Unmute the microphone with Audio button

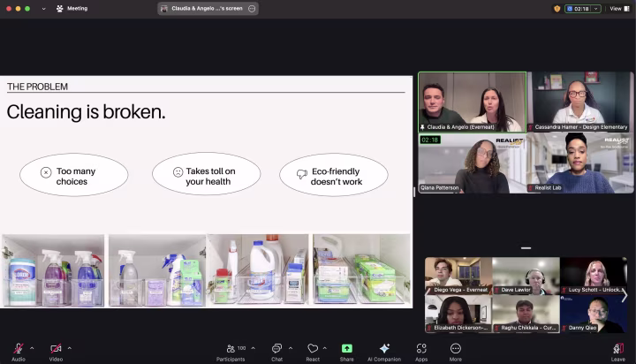19,353
